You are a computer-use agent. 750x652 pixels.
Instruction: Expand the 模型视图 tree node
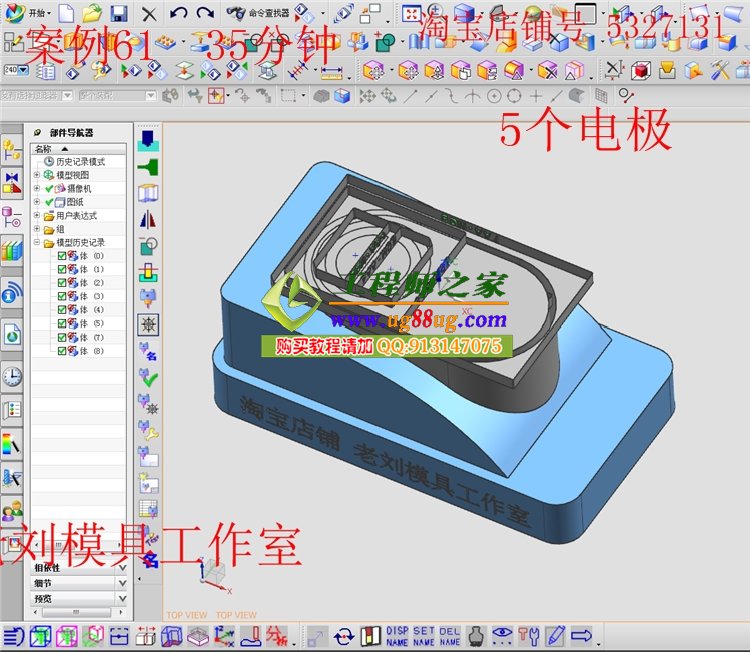click(x=37, y=175)
